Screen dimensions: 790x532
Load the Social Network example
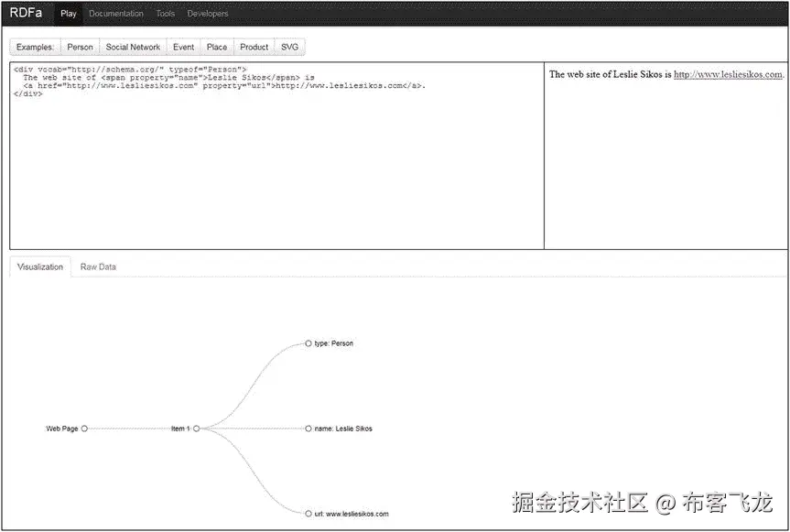[x=133, y=46]
